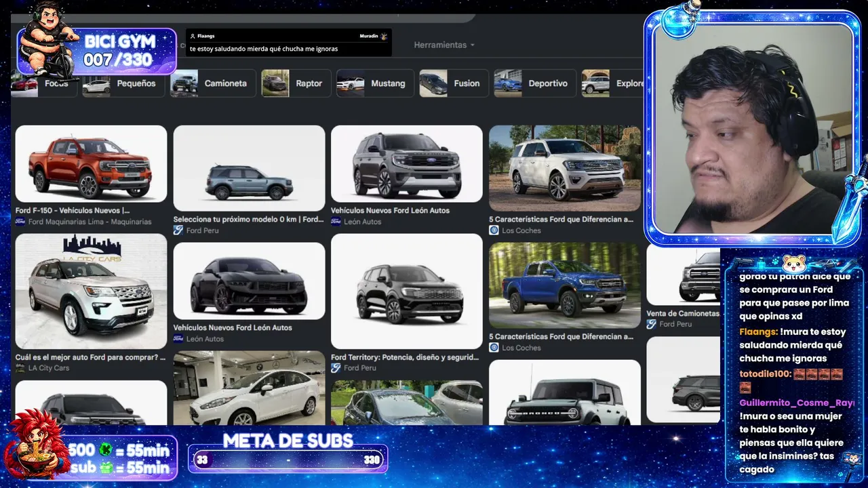Open '5 Características Ford' title under blue pickup
The height and width of the screenshot is (488, 868).
coord(561,337)
